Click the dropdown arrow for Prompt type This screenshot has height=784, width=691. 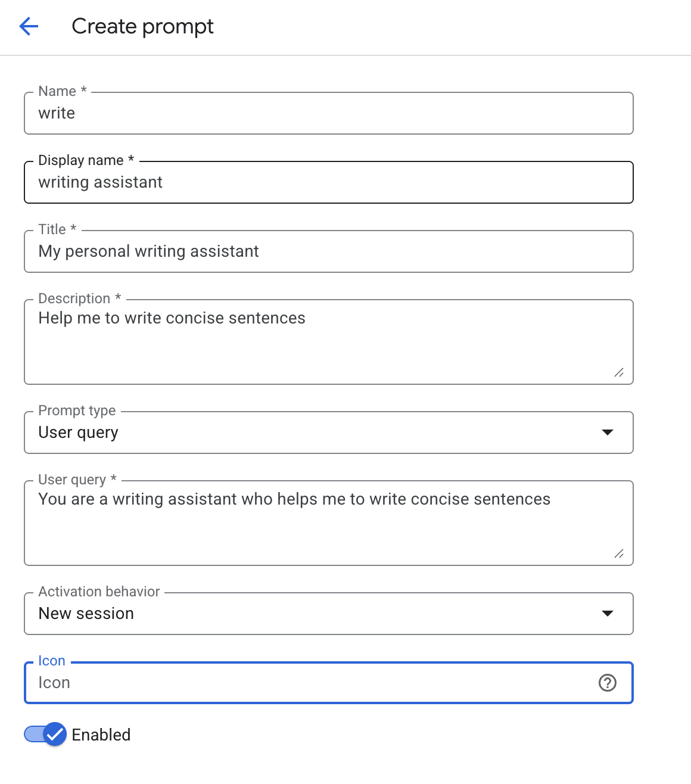click(608, 433)
